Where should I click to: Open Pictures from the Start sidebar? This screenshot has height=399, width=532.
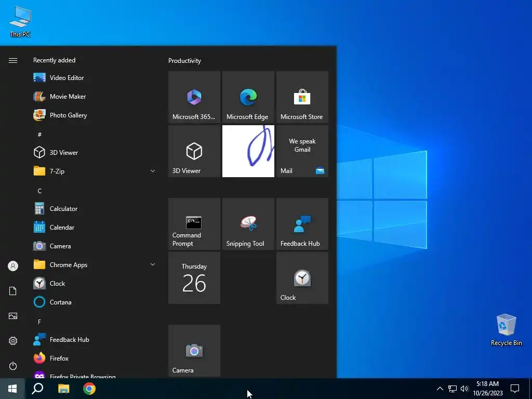click(x=13, y=316)
